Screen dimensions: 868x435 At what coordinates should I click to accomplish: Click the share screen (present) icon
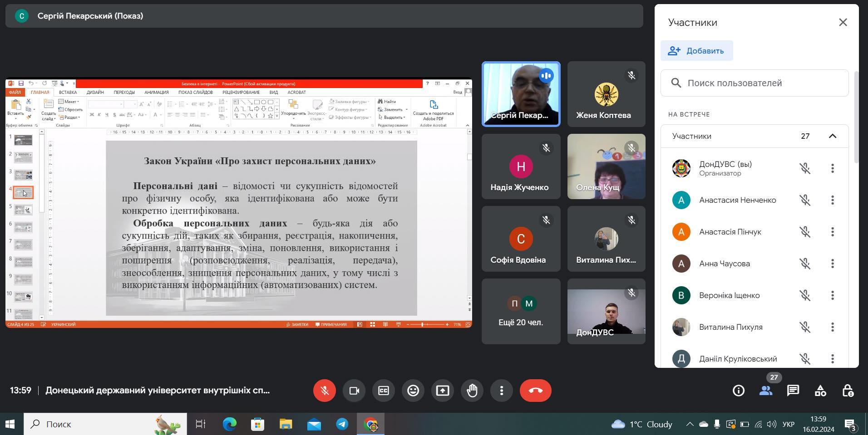coord(443,391)
